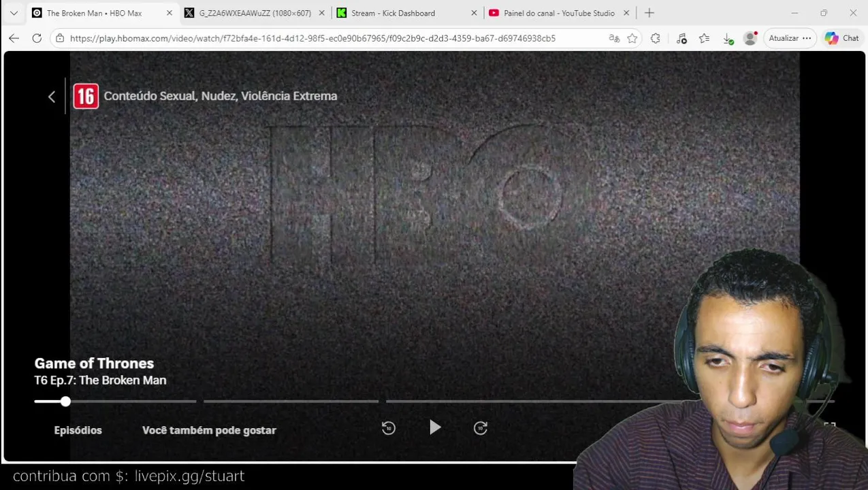Open Você também pode gostar recommendations
Screen dimensions: 868x490
tap(209, 430)
